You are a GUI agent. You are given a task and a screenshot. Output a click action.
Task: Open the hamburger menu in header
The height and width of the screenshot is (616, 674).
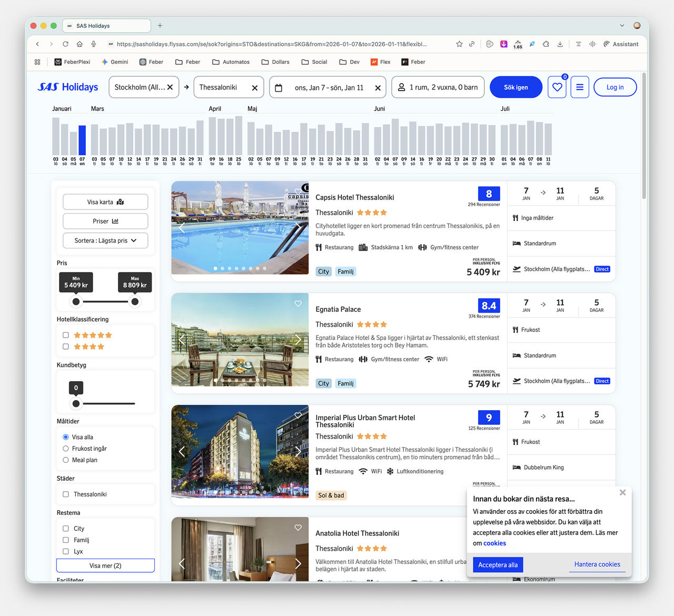point(579,87)
